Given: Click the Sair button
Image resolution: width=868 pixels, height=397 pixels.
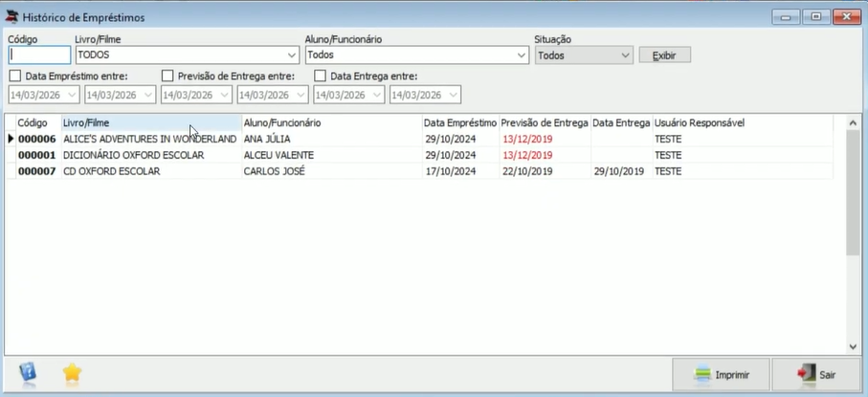Looking at the screenshot, I should click(817, 375).
